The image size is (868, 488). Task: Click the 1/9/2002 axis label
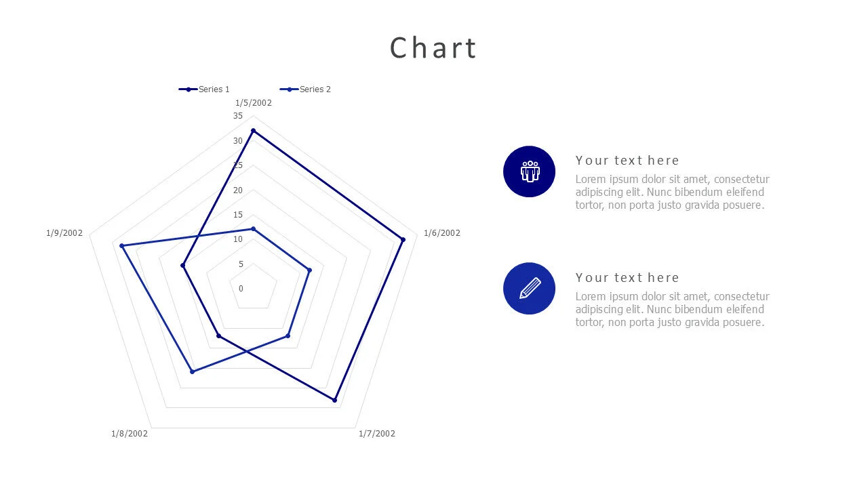click(64, 233)
